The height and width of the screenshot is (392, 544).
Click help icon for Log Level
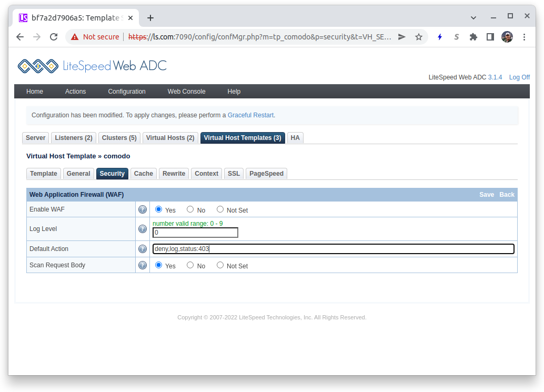point(142,229)
